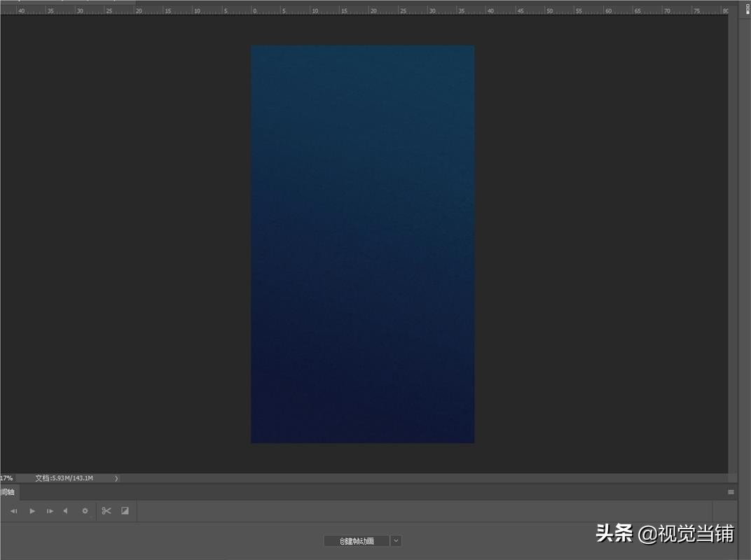Expand the document info status bar popup
This screenshot has width=751, height=560.
[x=116, y=477]
